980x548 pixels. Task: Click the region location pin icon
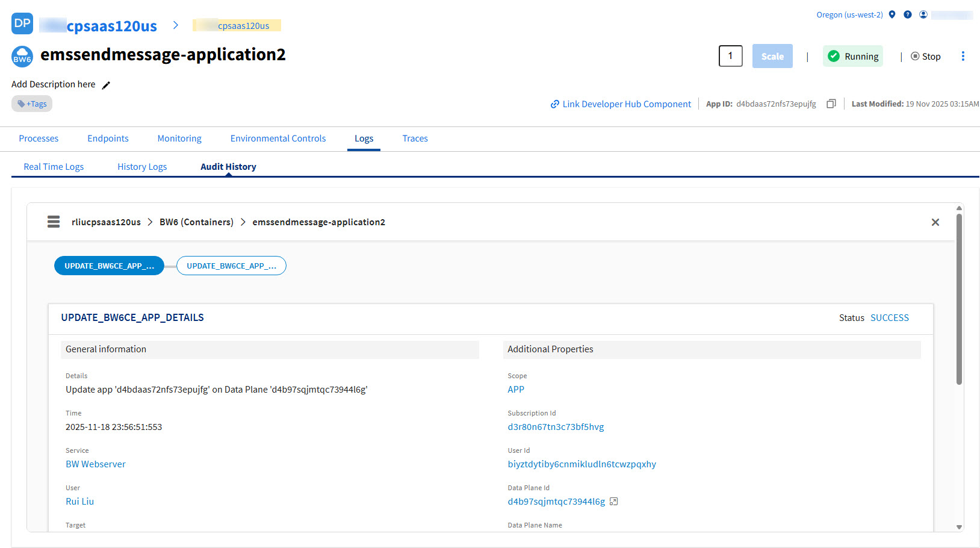point(892,14)
